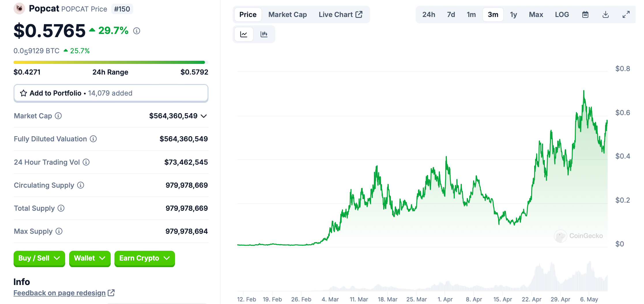
Task: Open Feedback on page redesign link
Action: coord(59,293)
